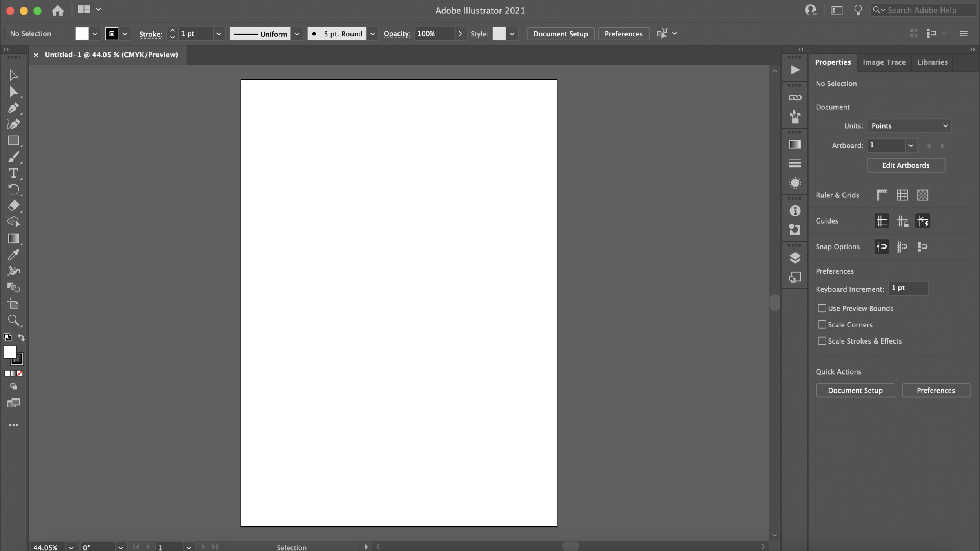
Task: Open the Layers panel icon on the right dock
Action: (795, 258)
